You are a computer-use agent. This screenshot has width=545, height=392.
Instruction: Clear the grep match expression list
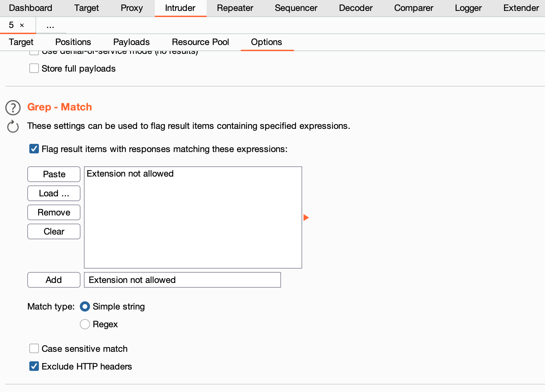tap(54, 231)
